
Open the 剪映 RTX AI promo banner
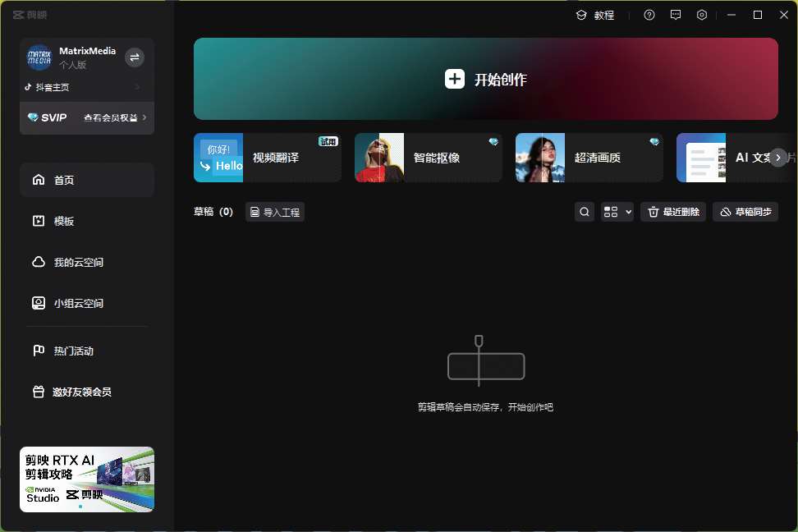[87, 479]
